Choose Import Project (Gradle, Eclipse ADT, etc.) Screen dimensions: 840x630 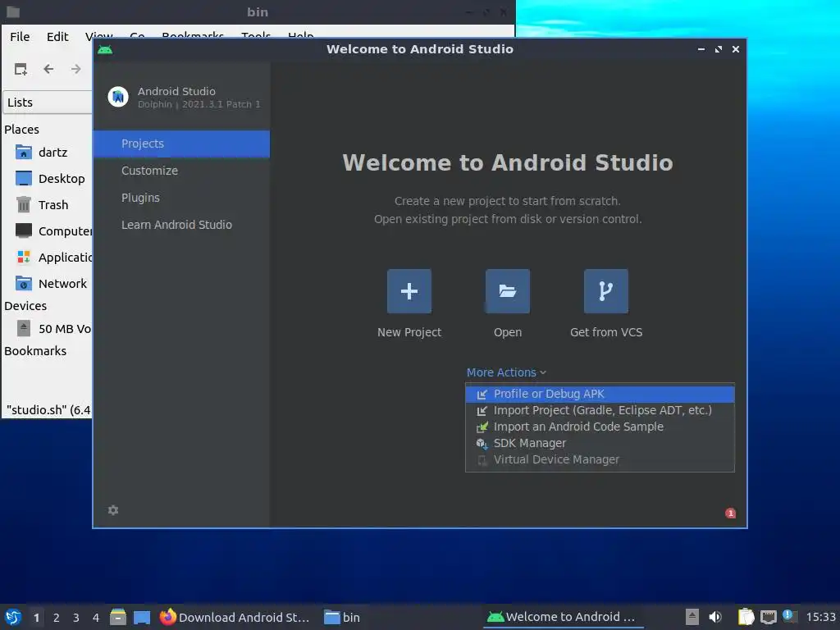(x=600, y=411)
